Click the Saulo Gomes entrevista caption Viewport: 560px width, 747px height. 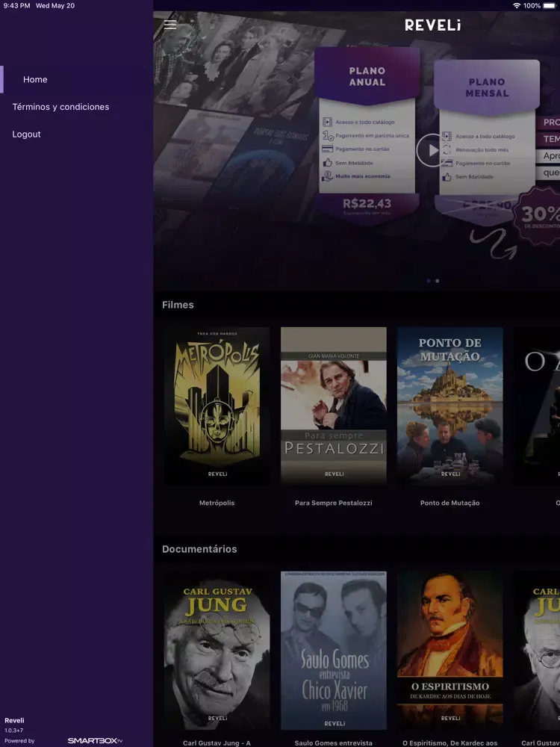(x=333, y=743)
